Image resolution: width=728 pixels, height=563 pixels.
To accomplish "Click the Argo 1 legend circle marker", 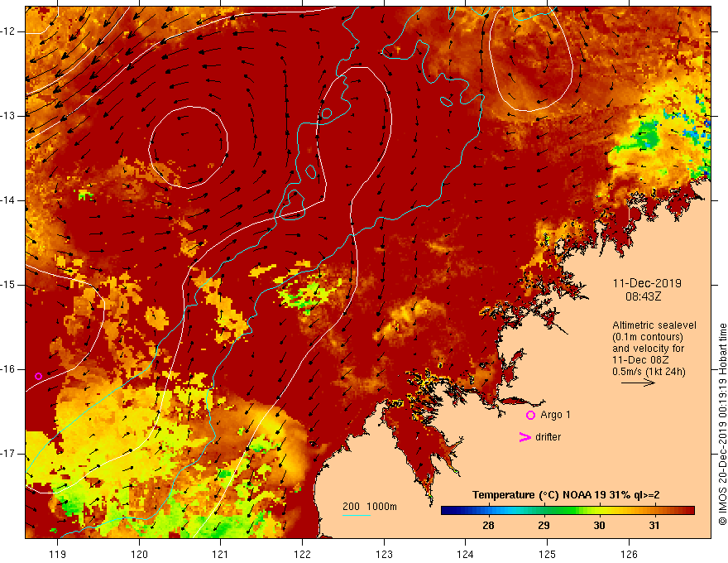I will (530, 416).
